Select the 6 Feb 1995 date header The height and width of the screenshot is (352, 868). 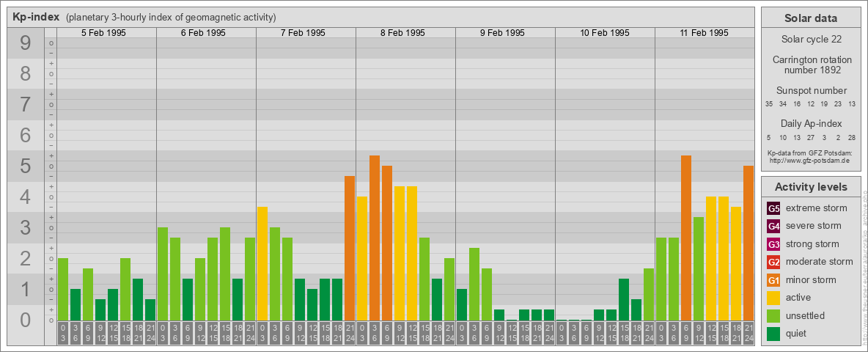(203, 33)
